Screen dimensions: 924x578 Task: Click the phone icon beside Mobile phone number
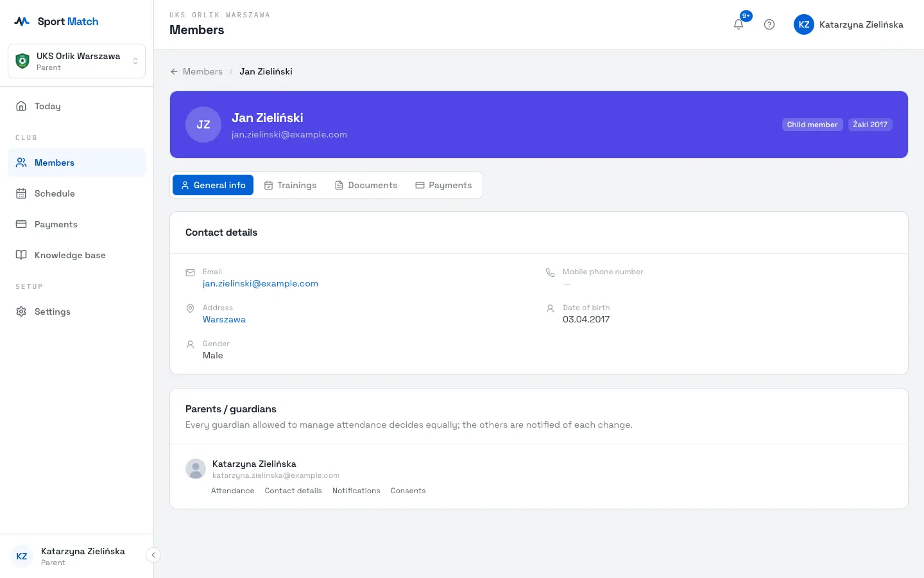(x=550, y=272)
